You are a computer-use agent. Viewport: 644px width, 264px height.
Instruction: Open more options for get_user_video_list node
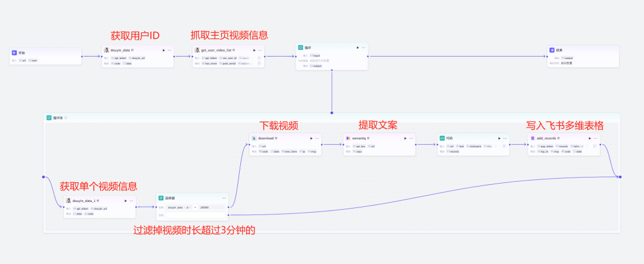(x=260, y=50)
